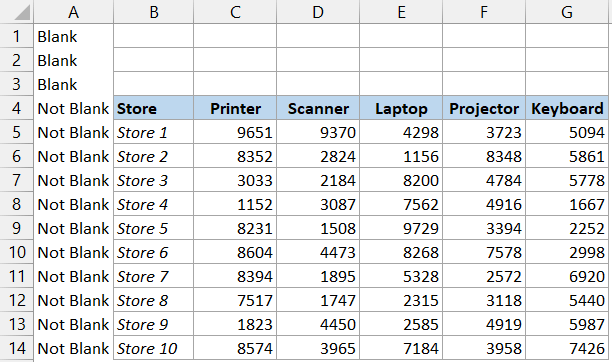Image resolution: width=612 pixels, height=362 pixels.
Task: Click Projector value 4919
Action: click(x=484, y=324)
